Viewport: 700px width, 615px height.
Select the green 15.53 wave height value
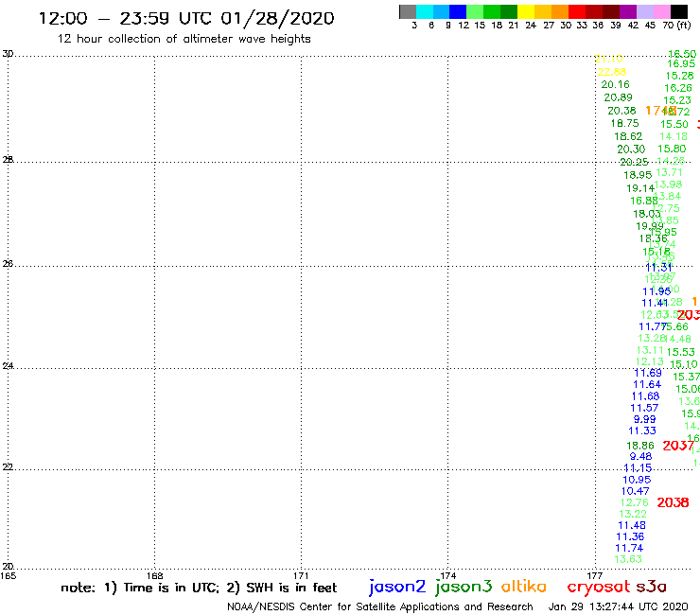[681, 352]
